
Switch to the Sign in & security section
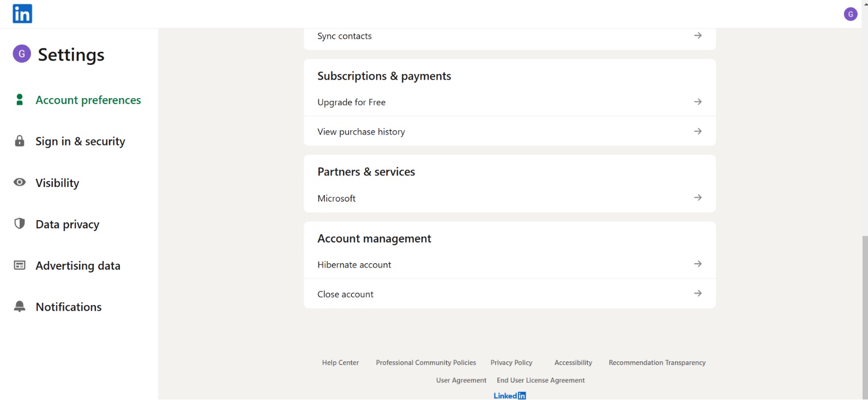tap(80, 142)
